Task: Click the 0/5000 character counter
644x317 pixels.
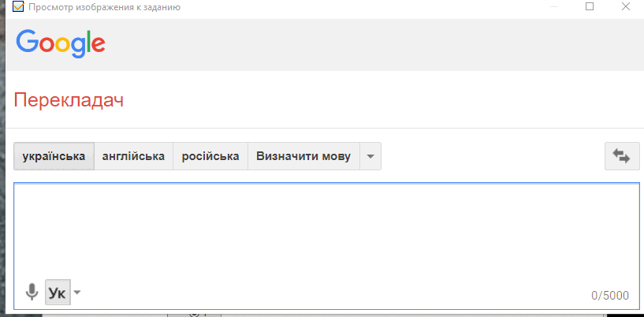Action: 610,295
